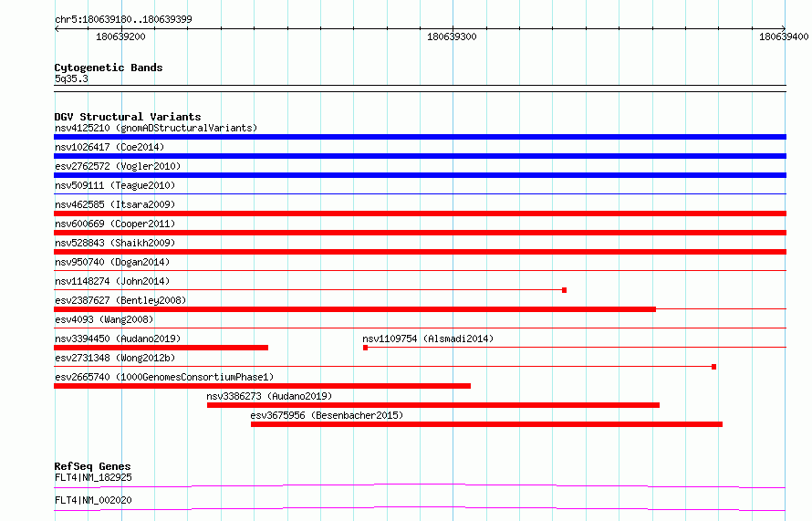
Task: Open the nsv950740 (Dogan2014) label
Action: pos(112,262)
